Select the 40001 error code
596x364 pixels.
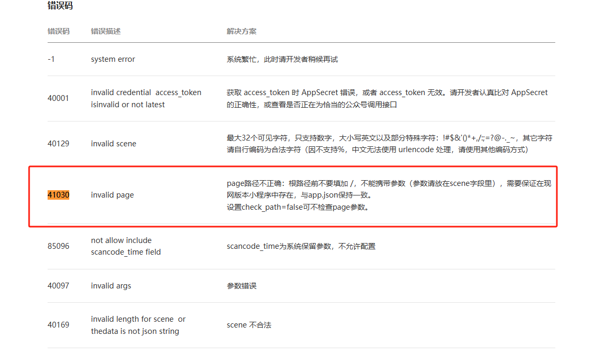coord(58,98)
